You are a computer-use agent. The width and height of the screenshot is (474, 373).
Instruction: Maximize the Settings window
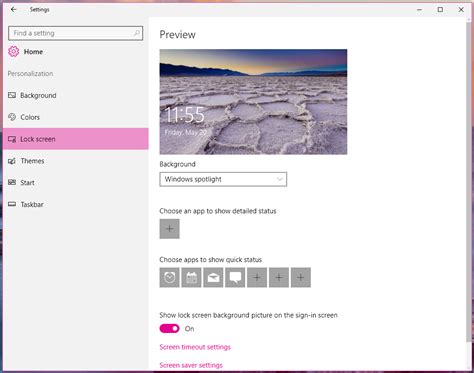(440, 10)
